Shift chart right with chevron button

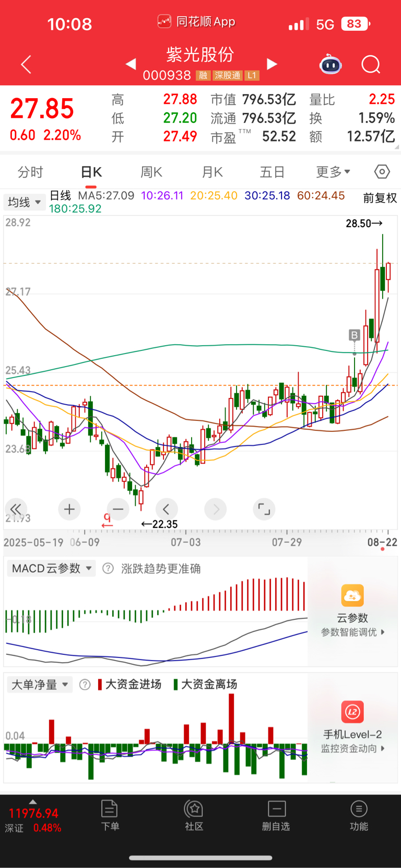(x=216, y=509)
